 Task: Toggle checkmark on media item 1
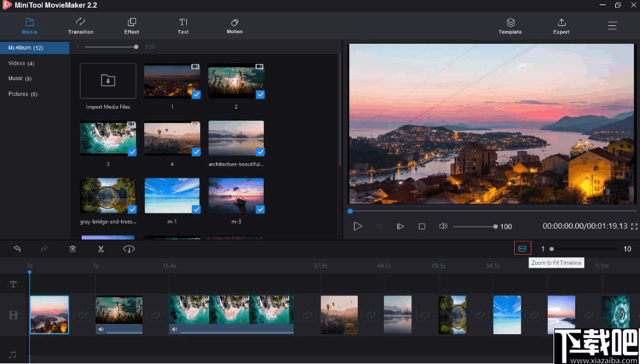pyautogui.click(x=196, y=95)
